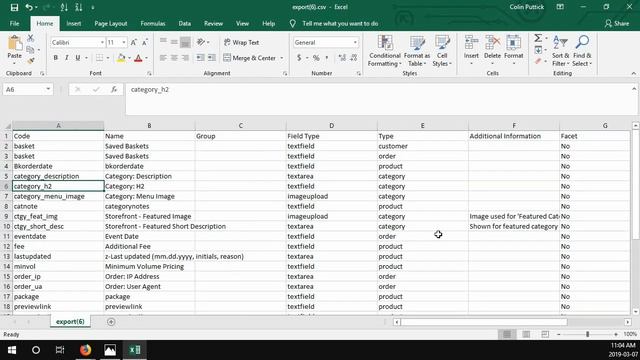Apply comma style
The image size is (640, 360).
click(x=327, y=58)
